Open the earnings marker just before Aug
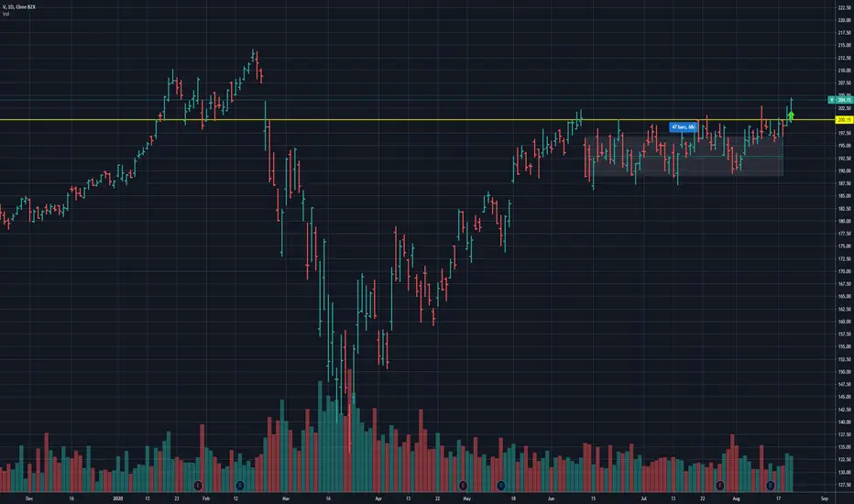854x504 pixels. 720,485
